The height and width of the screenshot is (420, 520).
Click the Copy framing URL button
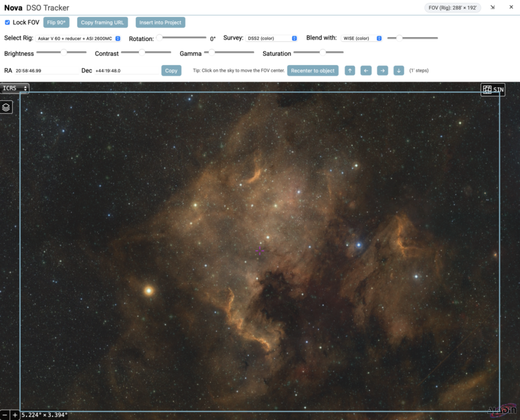click(x=102, y=22)
